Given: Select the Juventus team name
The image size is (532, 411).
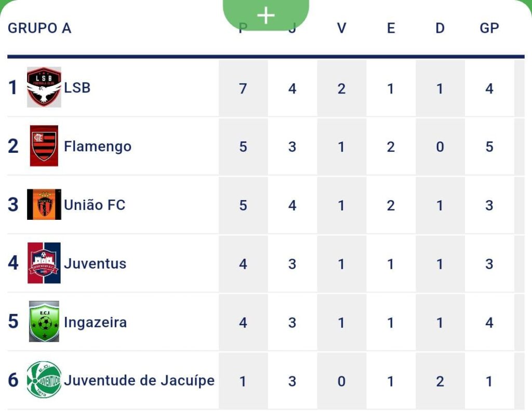Looking at the screenshot, I should pyautogui.click(x=95, y=263).
